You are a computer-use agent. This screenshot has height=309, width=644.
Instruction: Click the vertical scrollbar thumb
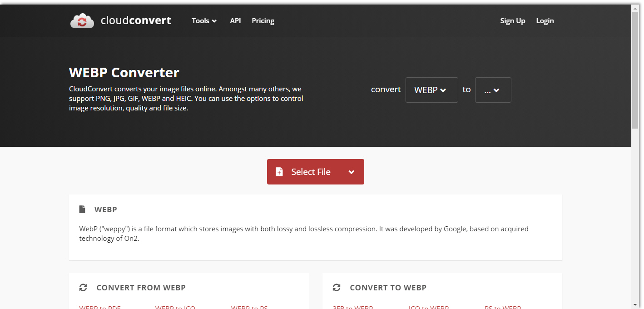tap(635, 70)
